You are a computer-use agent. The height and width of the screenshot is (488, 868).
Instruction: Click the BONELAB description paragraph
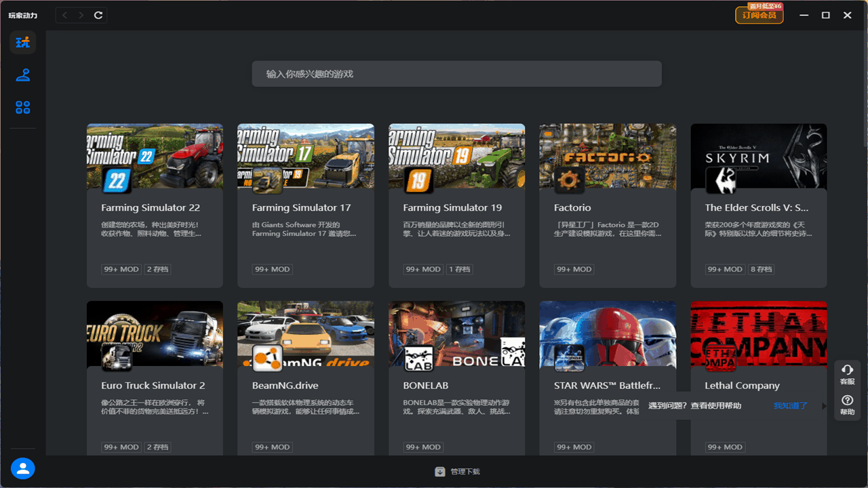(x=456, y=407)
